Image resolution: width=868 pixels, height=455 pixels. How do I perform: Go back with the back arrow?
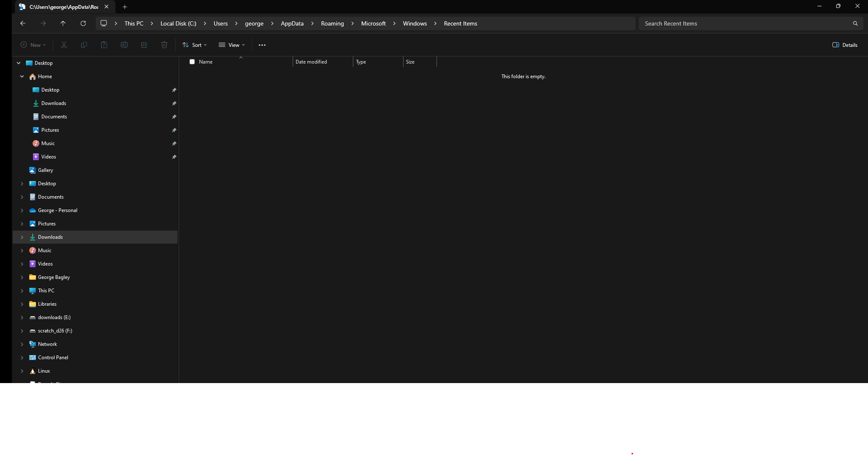tap(23, 23)
